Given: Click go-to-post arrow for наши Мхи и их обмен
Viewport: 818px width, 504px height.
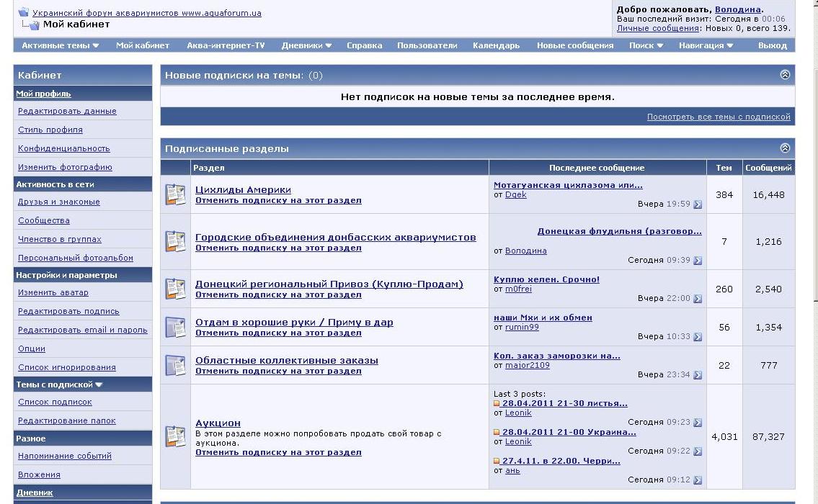Looking at the screenshot, I should click(x=697, y=337).
